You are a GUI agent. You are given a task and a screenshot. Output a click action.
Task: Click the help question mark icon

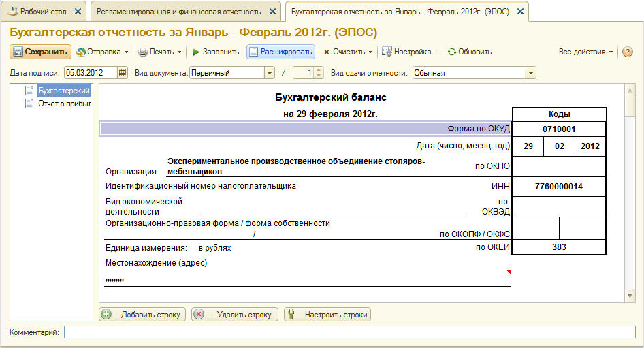pyautogui.click(x=628, y=52)
